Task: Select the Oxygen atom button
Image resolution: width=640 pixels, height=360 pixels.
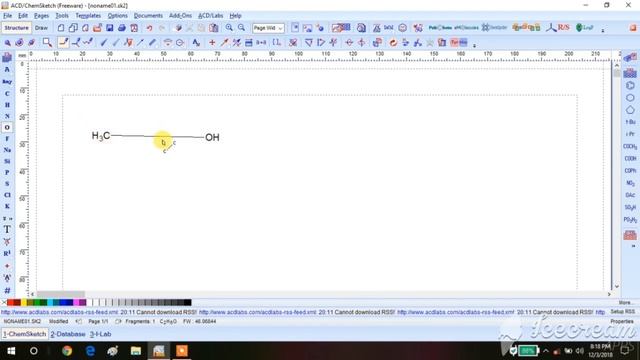Action: [x=7, y=127]
